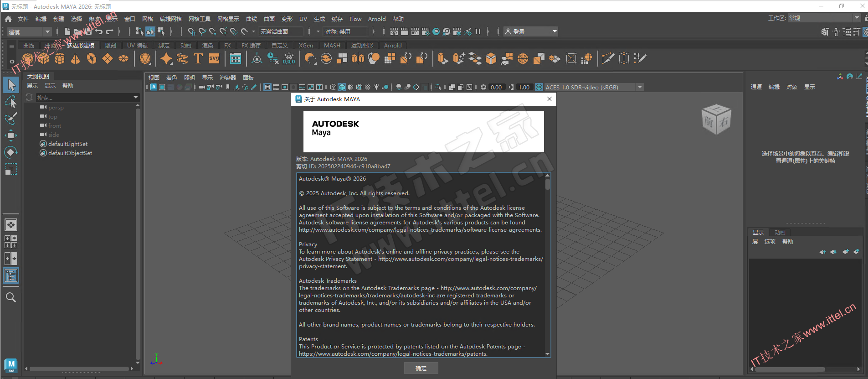
Task: Open the 网格工具 menu
Action: (x=200, y=19)
